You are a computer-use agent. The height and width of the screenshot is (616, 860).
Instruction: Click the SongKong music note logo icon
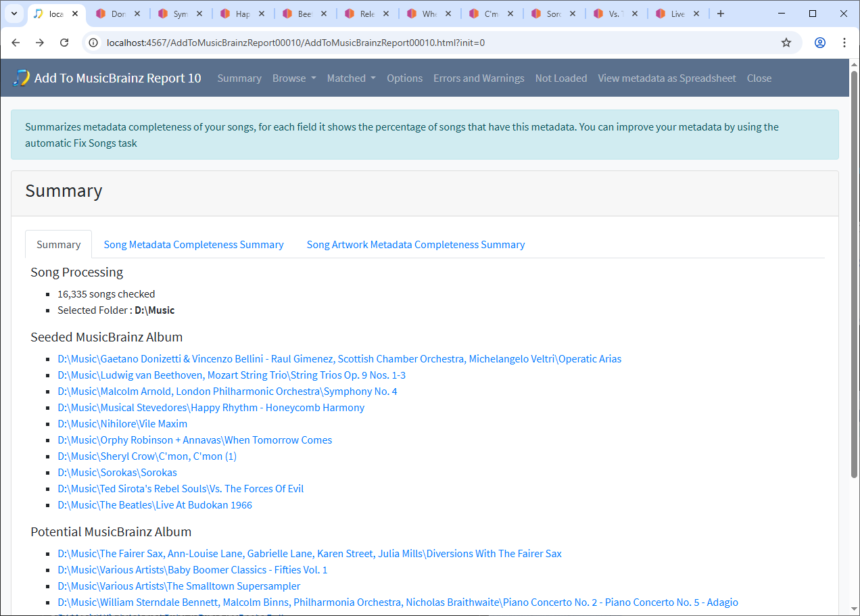tap(21, 78)
